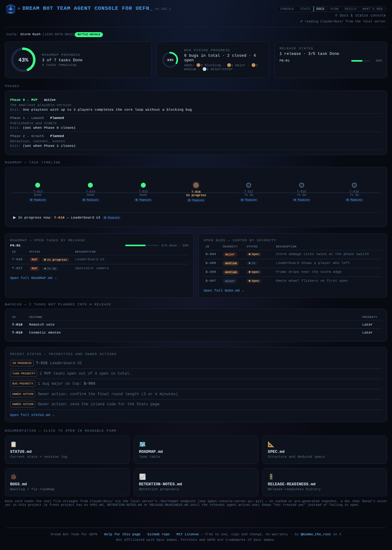Click the In status badge of B-006
Image resolution: width=392 pixels, height=550 pixels.
(x=252, y=263)
